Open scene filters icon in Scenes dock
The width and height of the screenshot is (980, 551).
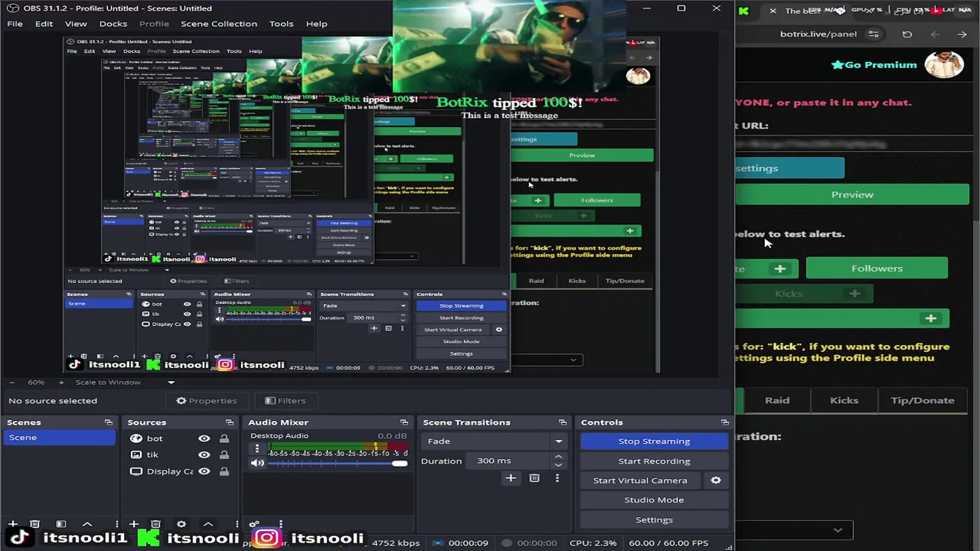pos(61,524)
